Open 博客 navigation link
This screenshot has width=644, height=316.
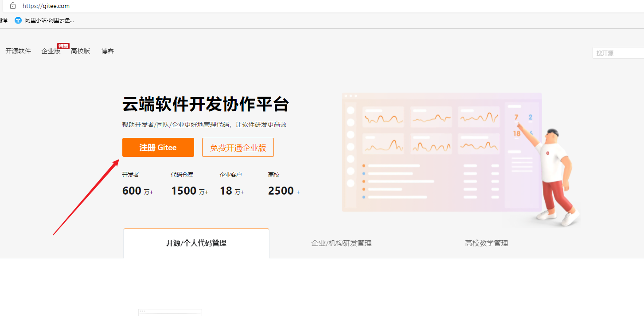point(107,51)
